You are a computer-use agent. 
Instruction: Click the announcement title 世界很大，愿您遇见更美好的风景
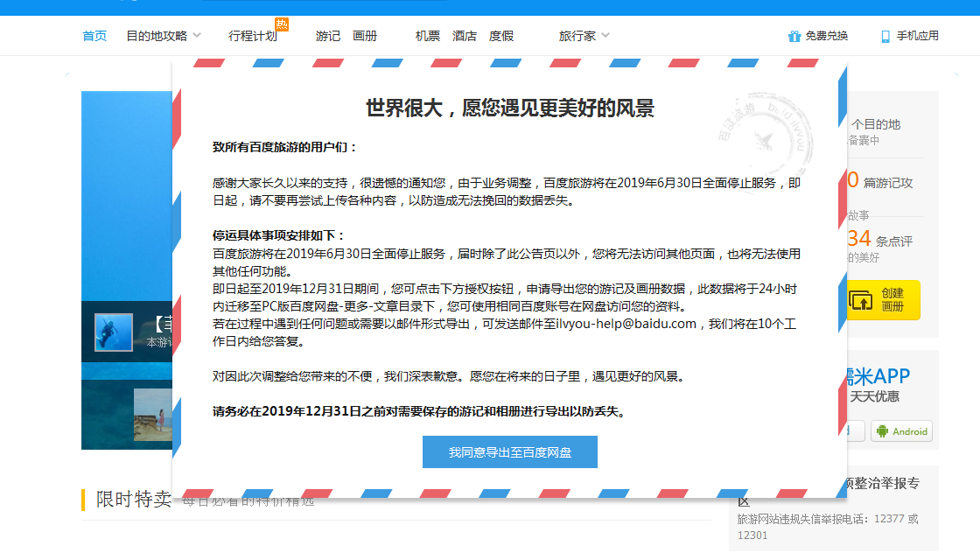[510, 108]
